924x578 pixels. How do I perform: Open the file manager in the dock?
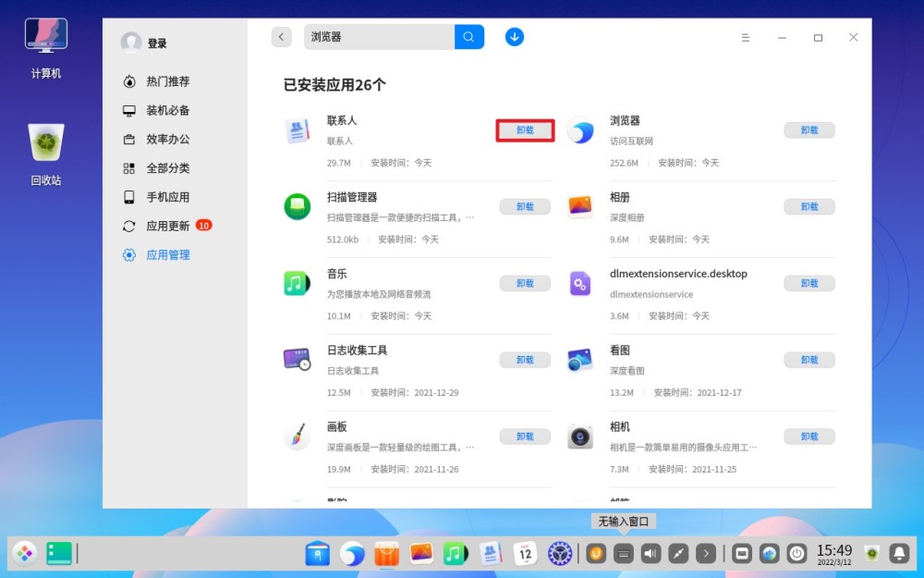point(318,554)
